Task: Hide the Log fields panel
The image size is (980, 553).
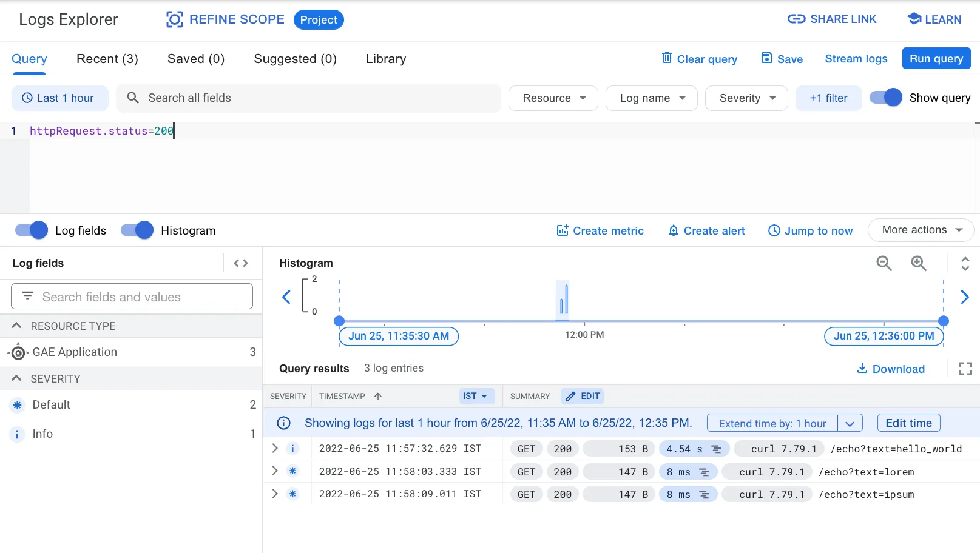Action: pyautogui.click(x=30, y=230)
